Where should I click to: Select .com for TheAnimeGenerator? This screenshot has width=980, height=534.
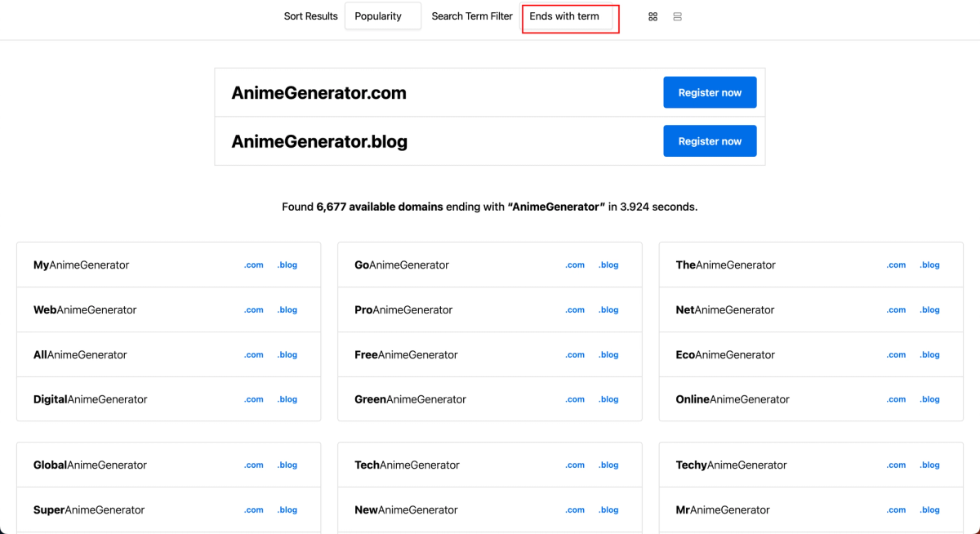(897, 265)
